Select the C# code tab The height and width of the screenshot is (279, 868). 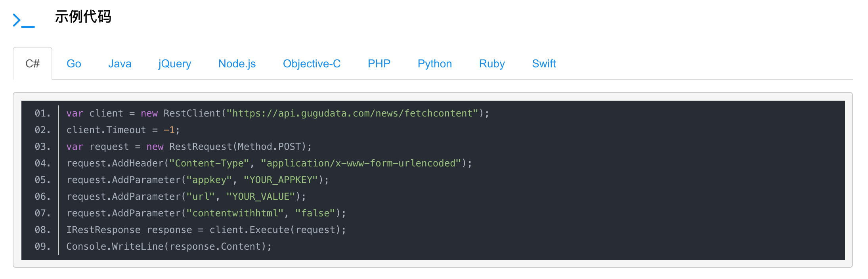(x=33, y=64)
